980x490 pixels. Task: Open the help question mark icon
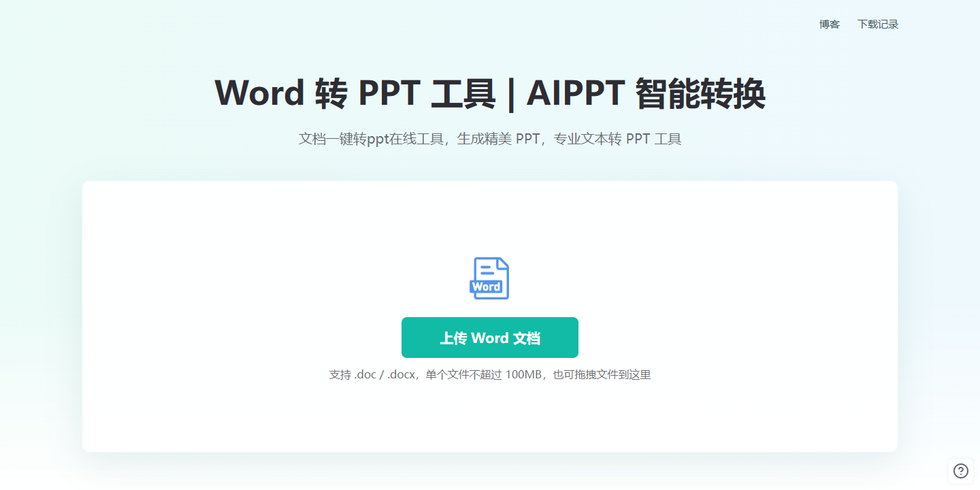[961, 471]
